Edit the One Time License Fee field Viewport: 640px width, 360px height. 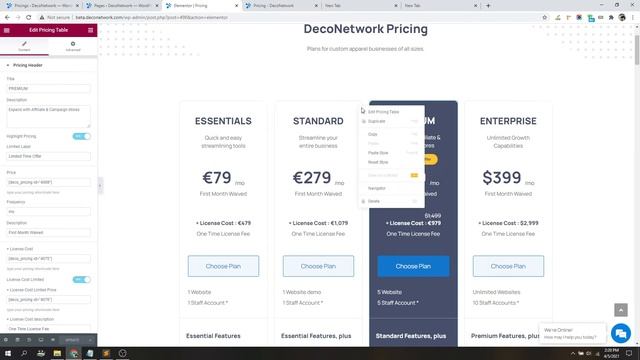[x=48, y=328]
